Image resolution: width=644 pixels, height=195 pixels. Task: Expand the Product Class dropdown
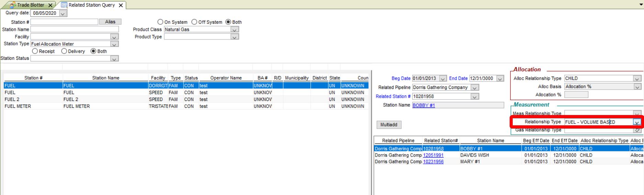(x=234, y=30)
